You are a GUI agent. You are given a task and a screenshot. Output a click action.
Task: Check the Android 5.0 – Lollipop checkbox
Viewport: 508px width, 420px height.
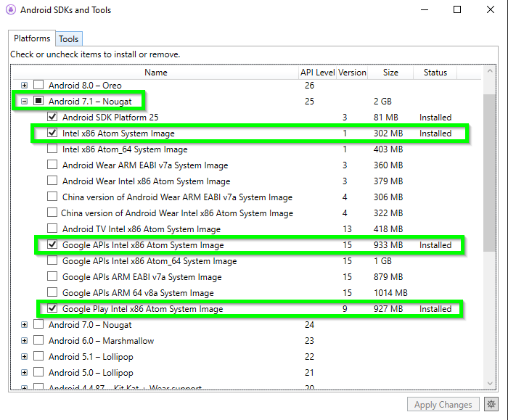[x=38, y=371]
